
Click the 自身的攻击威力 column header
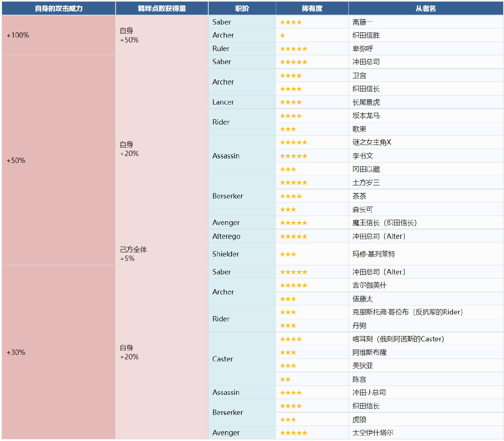tap(58, 8)
